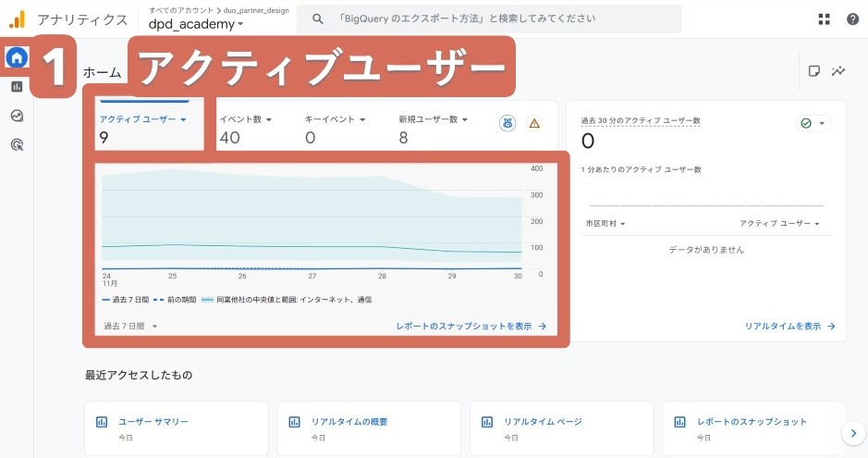Open the Google apps grid icon
Image resolution: width=868 pixels, height=458 pixels.
(824, 19)
